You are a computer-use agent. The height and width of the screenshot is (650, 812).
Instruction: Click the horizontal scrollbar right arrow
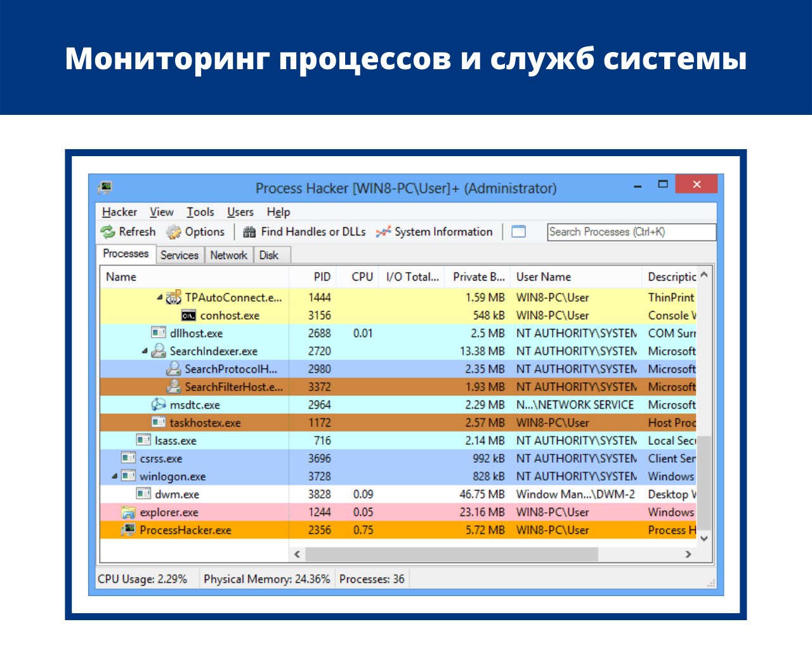[x=688, y=554]
